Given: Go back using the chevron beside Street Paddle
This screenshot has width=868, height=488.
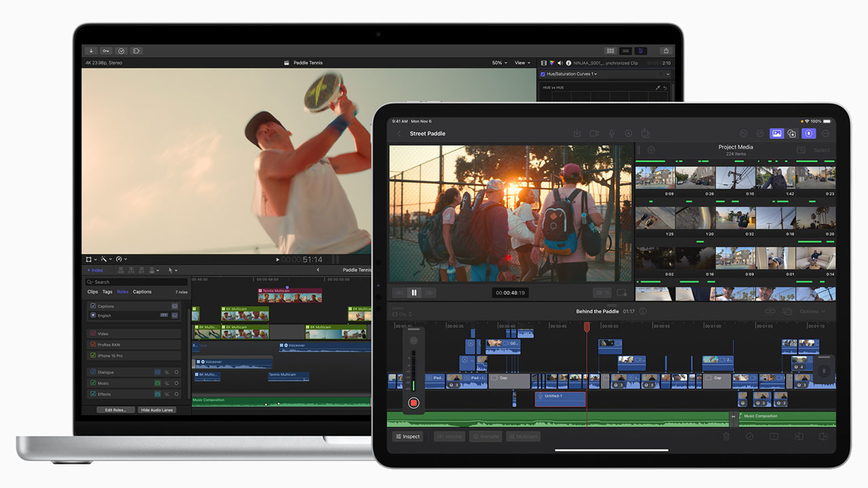Looking at the screenshot, I should click(x=399, y=134).
